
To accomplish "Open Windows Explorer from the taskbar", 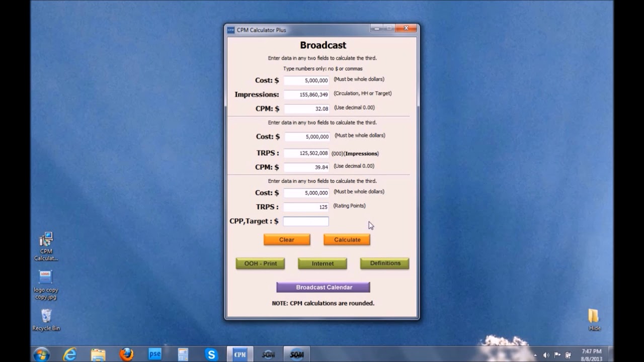I will tap(98, 354).
